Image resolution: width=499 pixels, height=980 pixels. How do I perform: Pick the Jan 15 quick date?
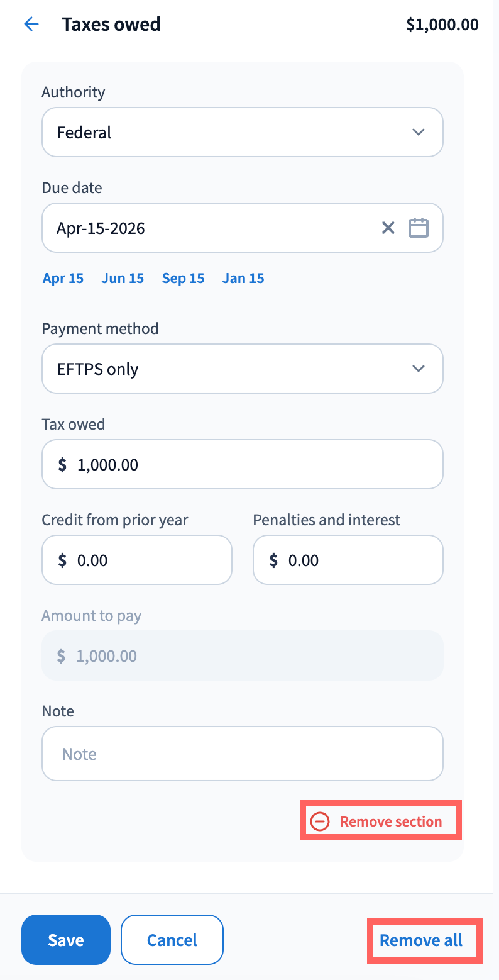pyautogui.click(x=243, y=278)
